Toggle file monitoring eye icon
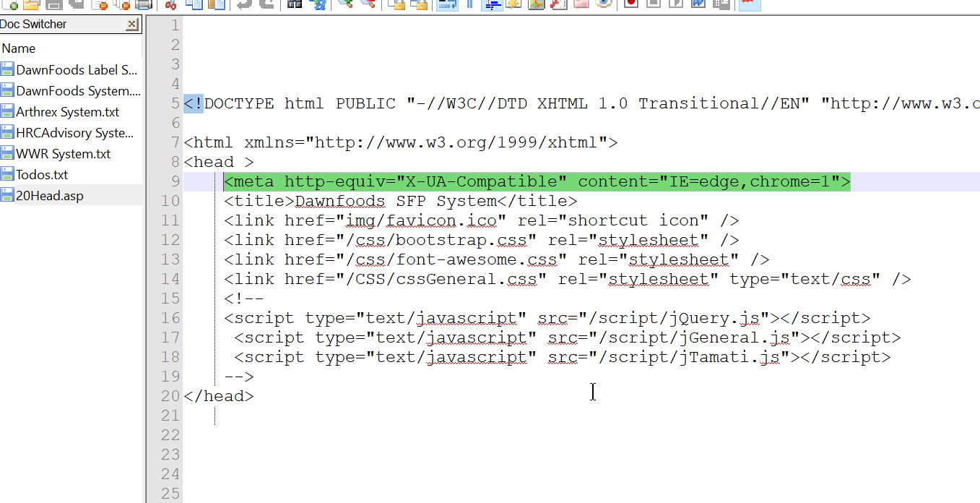Viewport: 980px width, 503px height. click(604, 4)
